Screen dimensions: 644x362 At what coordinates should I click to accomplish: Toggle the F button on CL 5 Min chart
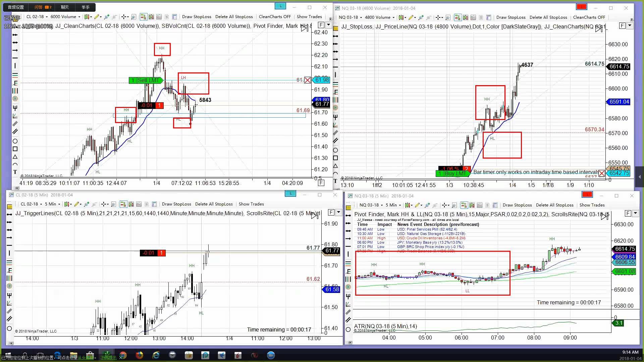(x=331, y=212)
